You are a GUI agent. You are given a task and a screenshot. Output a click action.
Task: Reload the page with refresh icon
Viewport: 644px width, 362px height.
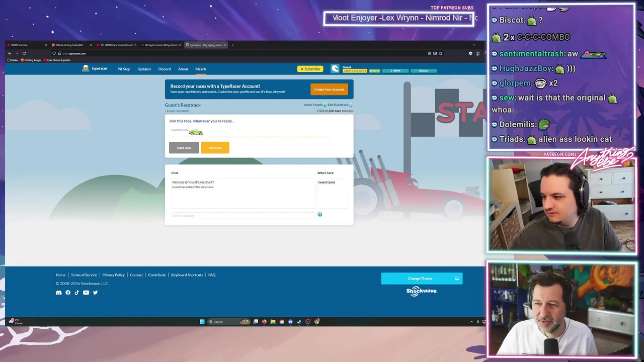pyautogui.click(x=24, y=53)
